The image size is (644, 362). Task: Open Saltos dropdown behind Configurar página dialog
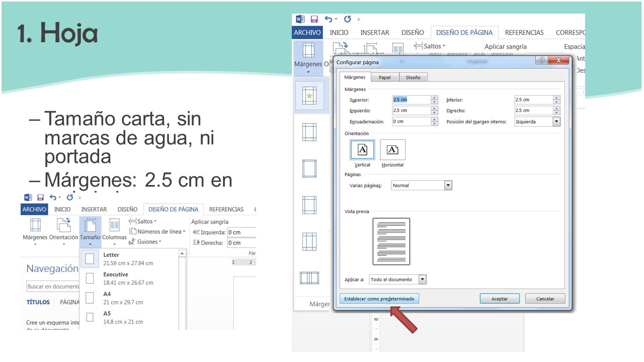pyautogui.click(x=430, y=46)
